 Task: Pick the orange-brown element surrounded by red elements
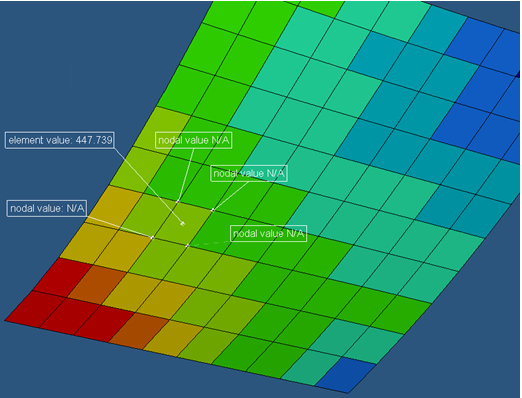click(x=97, y=285)
